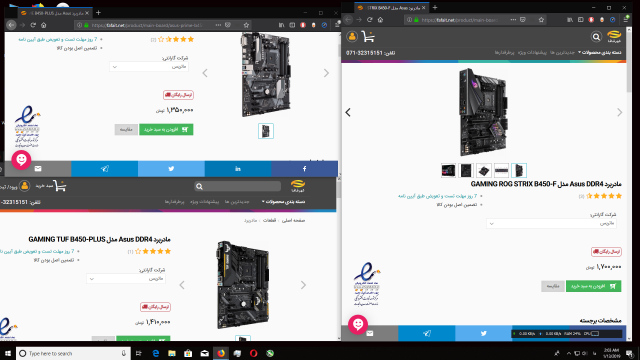
Task: Expand product categories menu in bottom-left window
Action: [x=283, y=202]
